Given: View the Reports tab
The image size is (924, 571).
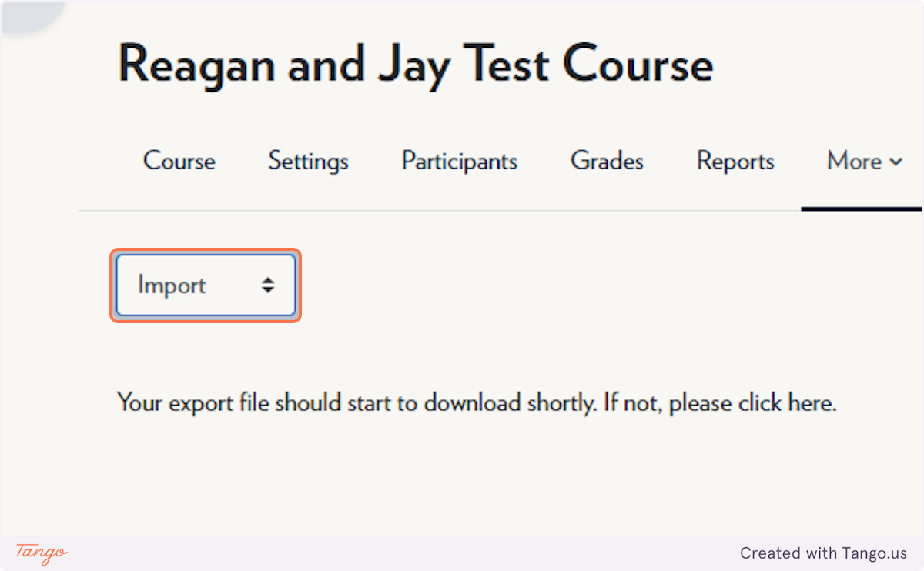Looking at the screenshot, I should click(x=735, y=162).
